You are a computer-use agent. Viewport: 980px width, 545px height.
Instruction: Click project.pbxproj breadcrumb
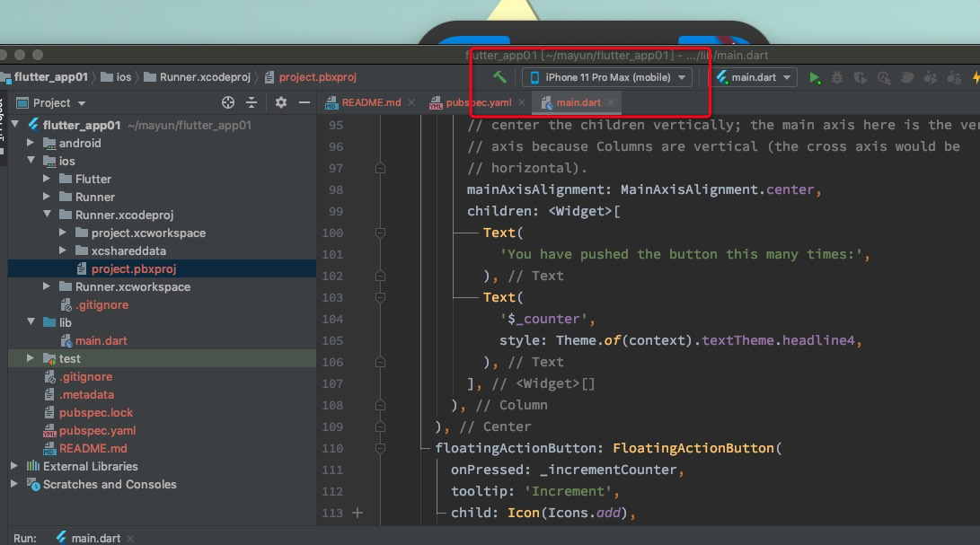click(311, 77)
